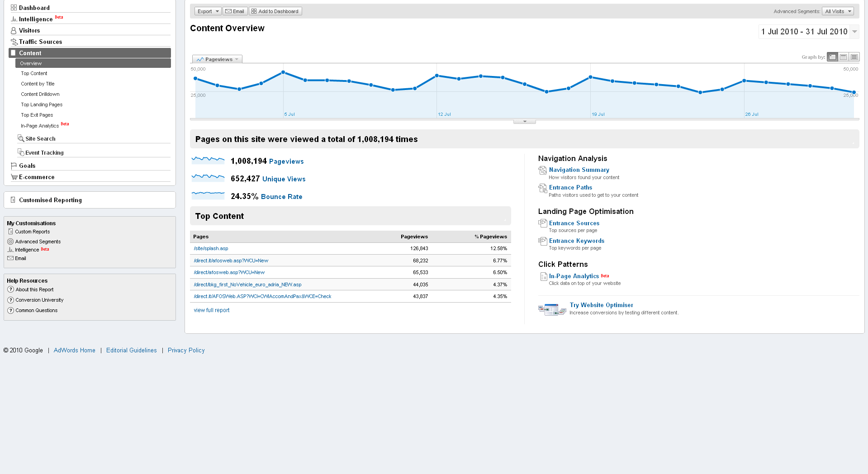
Task: Open In-Page Analytics in sidebar
Action: pos(40,126)
